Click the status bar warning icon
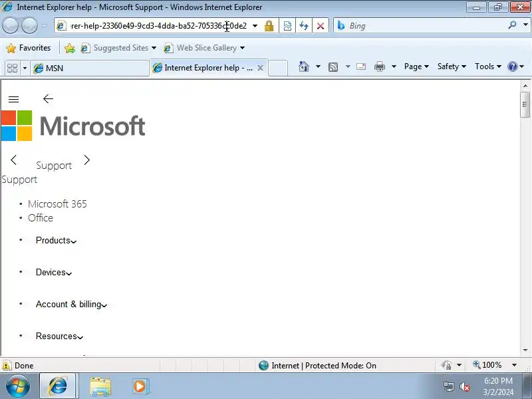The height and width of the screenshot is (399, 532). [x=7, y=365]
